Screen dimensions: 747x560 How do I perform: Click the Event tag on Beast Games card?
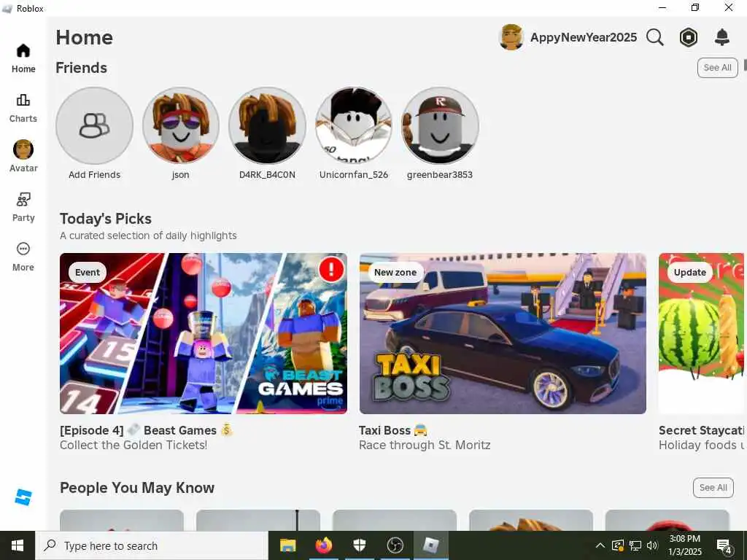tap(88, 273)
